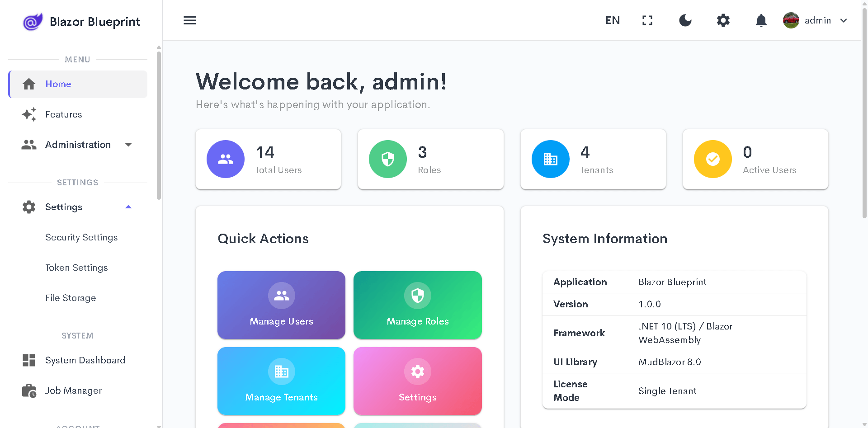This screenshot has width=868, height=428.
Task: Change language via the EN selector
Action: [x=613, y=20]
